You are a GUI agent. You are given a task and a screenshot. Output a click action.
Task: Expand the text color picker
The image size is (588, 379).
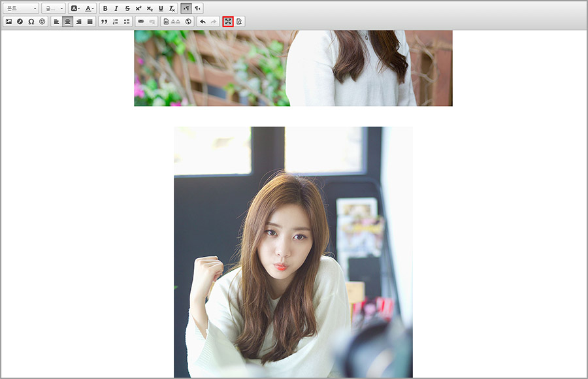(90, 8)
